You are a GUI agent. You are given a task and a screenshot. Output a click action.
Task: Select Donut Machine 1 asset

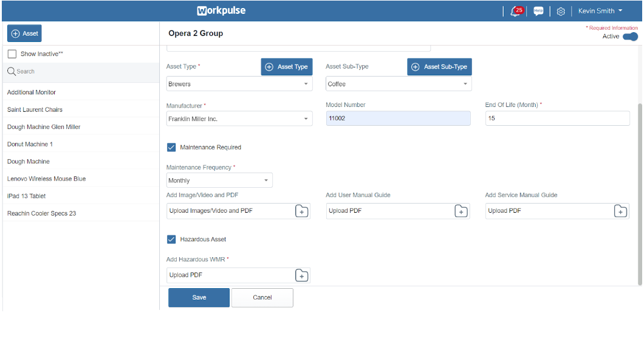81,144
